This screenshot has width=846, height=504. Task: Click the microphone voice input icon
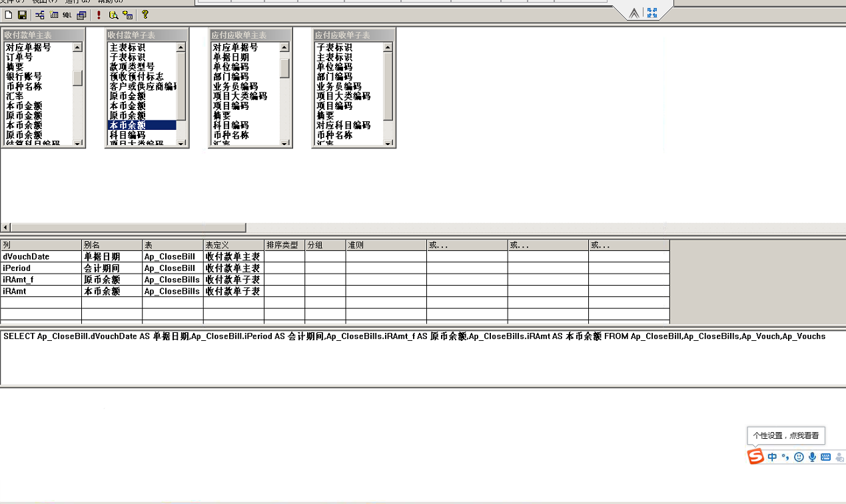812,457
